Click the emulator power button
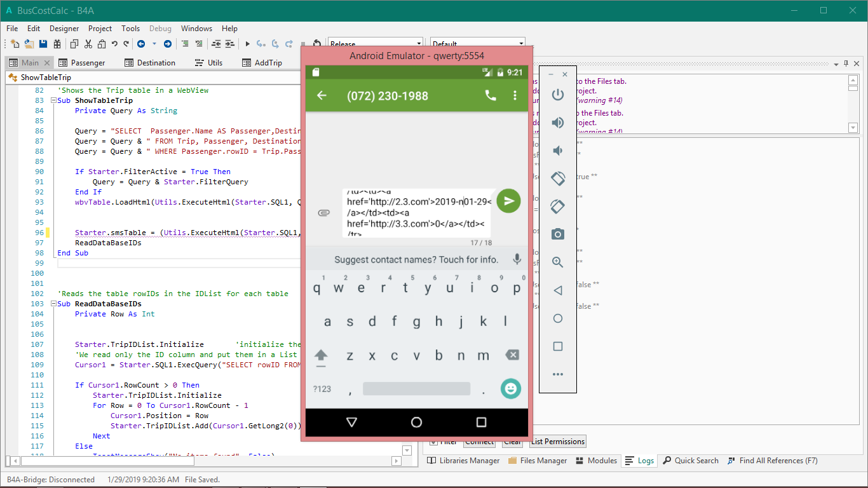 click(558, 95)
